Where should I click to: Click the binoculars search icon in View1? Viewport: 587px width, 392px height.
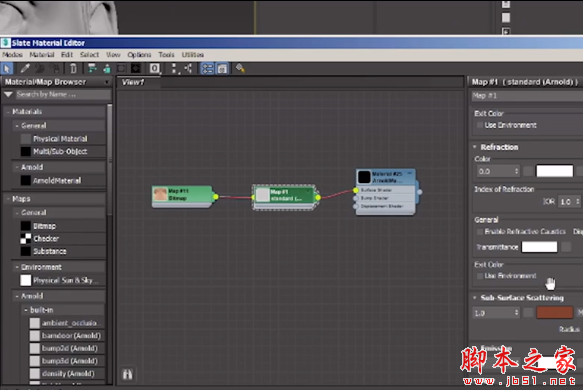(127, 375)
